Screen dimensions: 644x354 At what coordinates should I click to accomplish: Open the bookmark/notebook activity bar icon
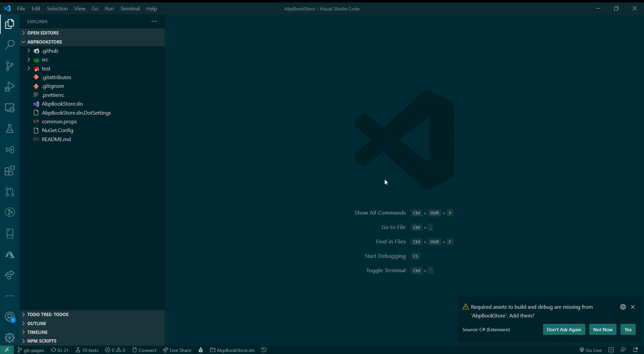click(x=10, y=233)
